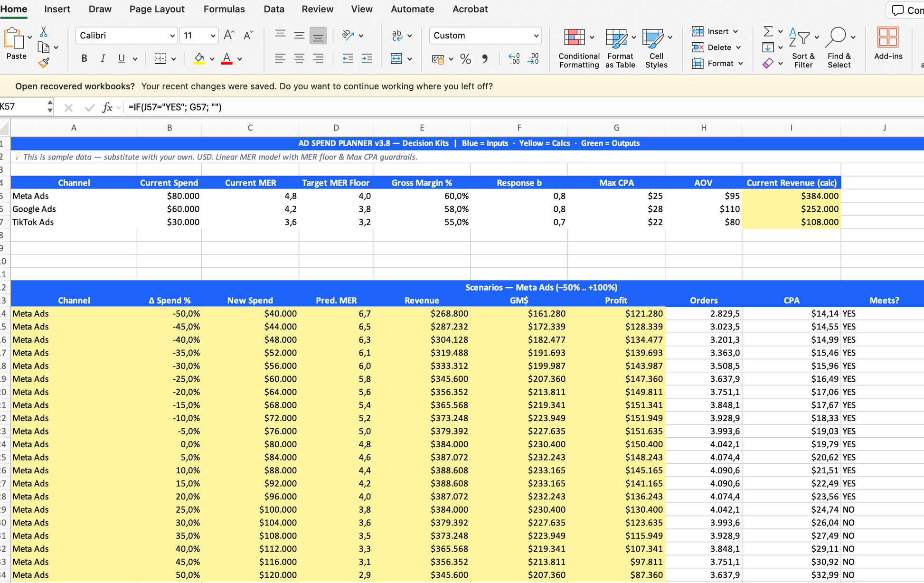Toggle Bold formatting
The width and height of the screenshot is (924, 583).
click(84, 59)
